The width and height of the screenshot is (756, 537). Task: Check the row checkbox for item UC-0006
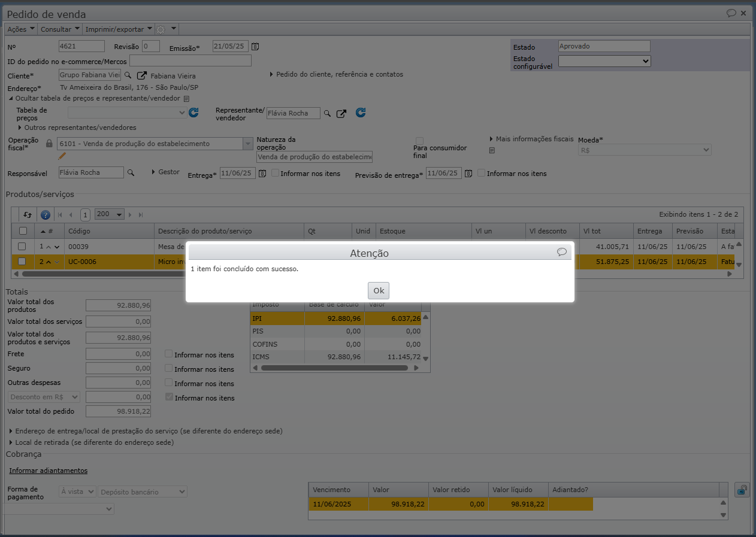click(22, 261)
